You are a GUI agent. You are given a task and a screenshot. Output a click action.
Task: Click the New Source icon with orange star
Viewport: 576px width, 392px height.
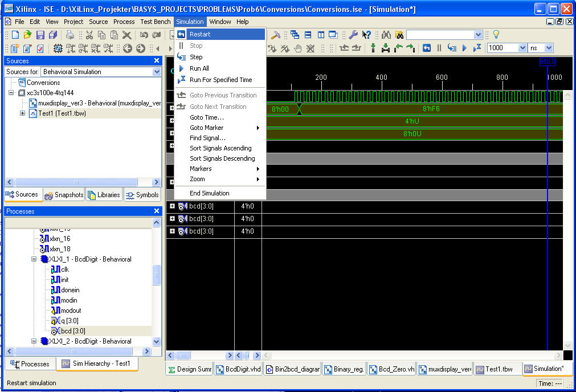tap(14, 48)
